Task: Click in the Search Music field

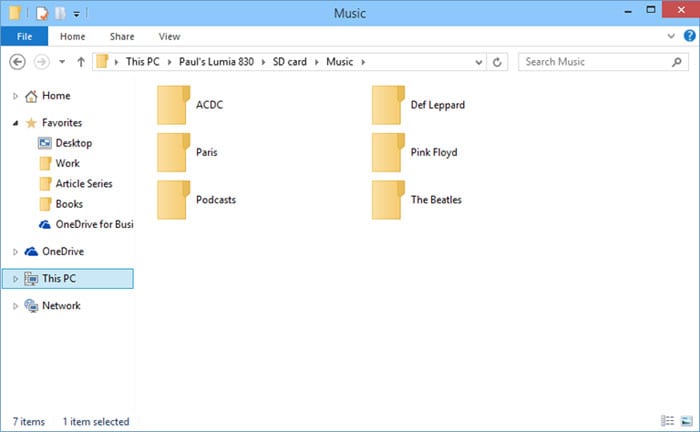Action: click(593, 62)
